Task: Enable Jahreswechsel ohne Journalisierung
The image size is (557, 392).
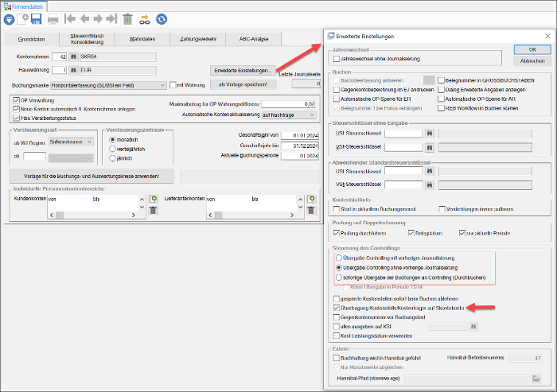Action: pos(336,59)
